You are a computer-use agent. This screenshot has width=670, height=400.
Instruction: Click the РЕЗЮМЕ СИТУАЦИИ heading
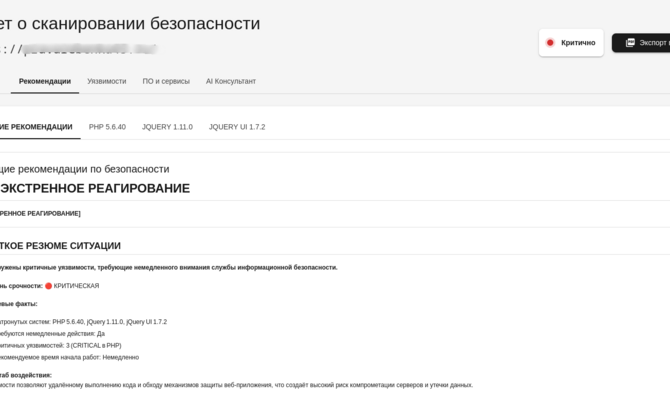pos(60,246)
